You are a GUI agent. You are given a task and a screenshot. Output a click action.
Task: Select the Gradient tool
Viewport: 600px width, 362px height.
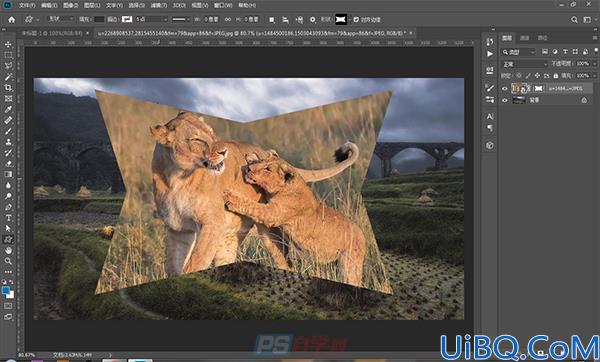(8, 174)
